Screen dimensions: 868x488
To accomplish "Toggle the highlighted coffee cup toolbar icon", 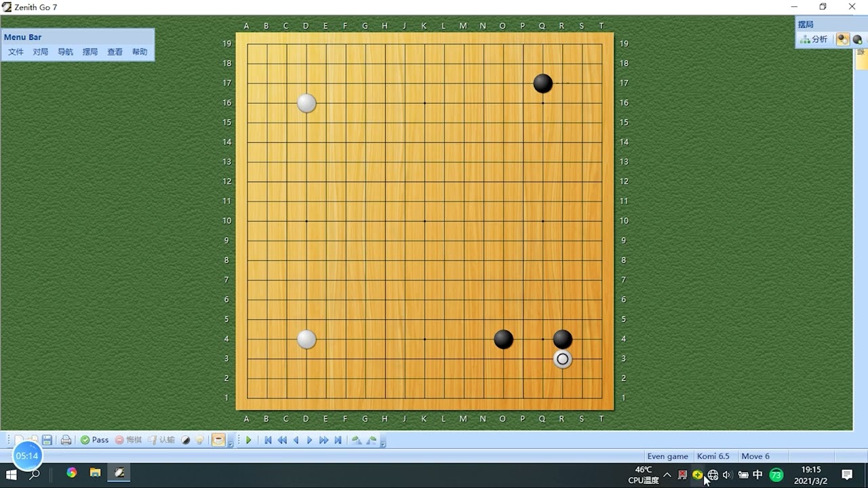I will coord(218,440).
